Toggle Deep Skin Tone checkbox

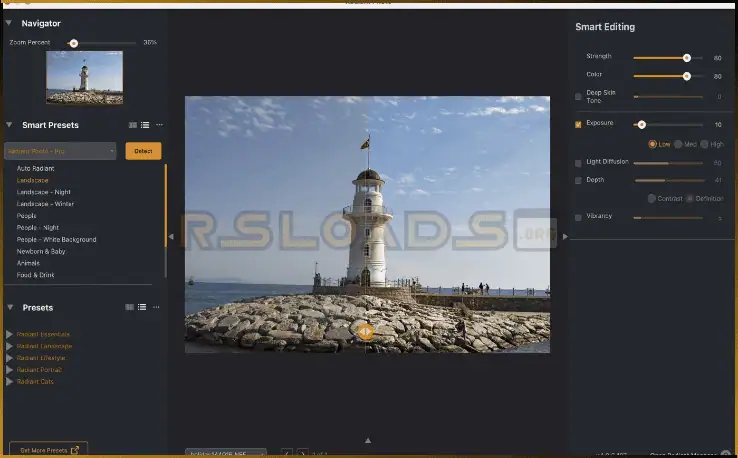pyautogui.click(x=578, y=96)
